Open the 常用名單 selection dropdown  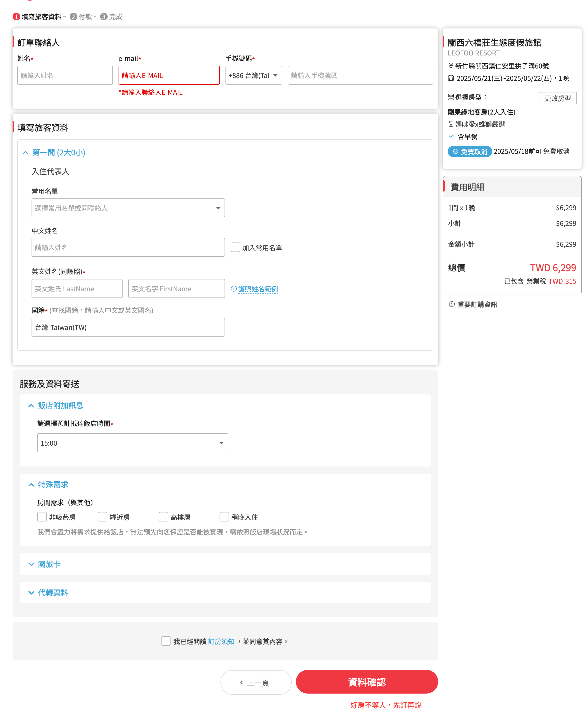pyautogui.click(x=128, y=208)
